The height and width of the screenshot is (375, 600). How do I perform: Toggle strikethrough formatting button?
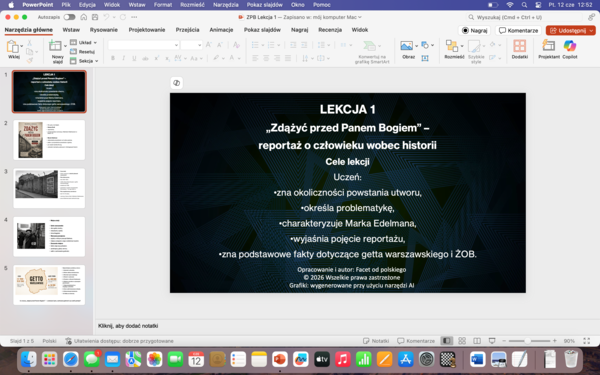tap(145, 58)
